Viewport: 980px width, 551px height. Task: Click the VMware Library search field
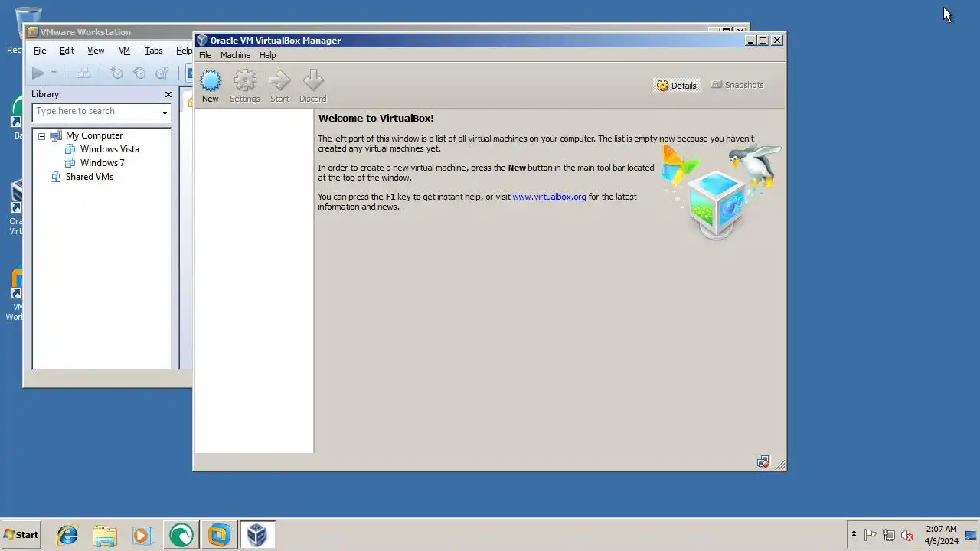pyautogui.click(x=96, y=112)
